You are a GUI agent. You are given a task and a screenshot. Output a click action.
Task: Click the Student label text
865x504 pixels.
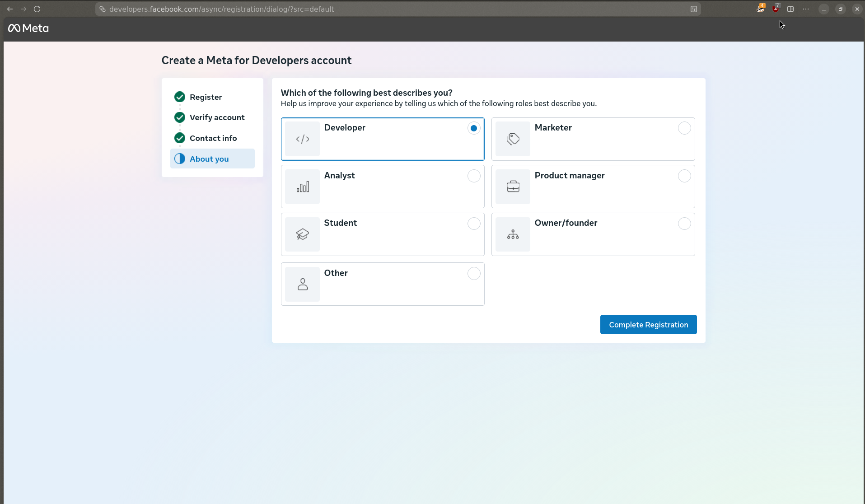(341, 223)
